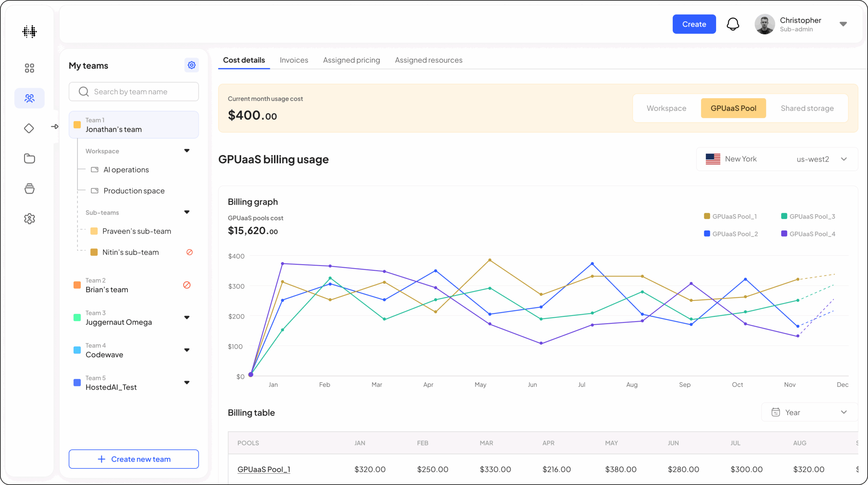Open the New York region dropdown

coord(777,159)
